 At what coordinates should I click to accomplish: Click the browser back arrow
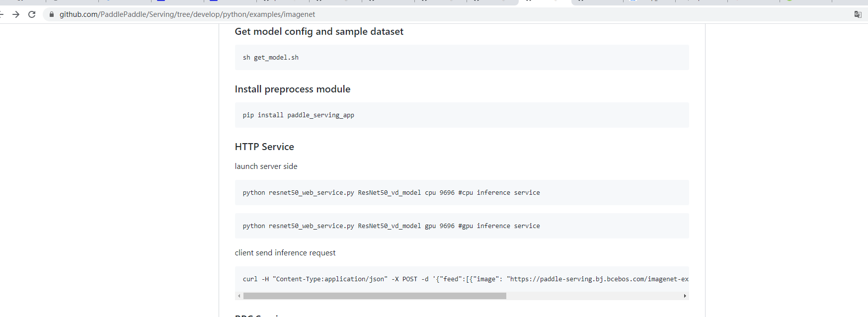point(1,14)
